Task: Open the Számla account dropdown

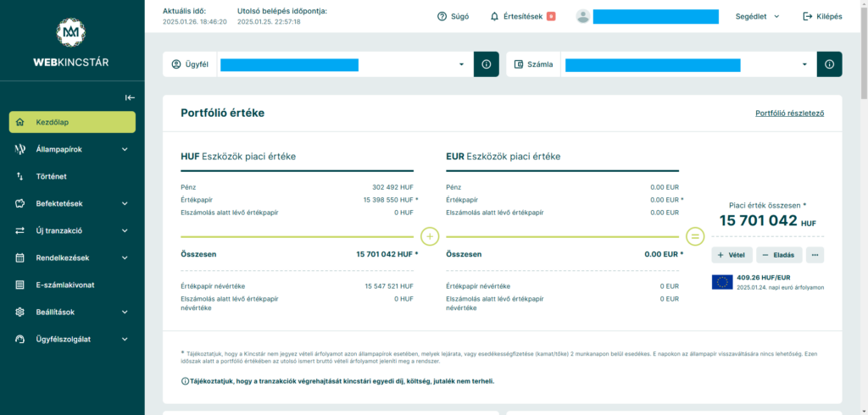Action: 804,64
